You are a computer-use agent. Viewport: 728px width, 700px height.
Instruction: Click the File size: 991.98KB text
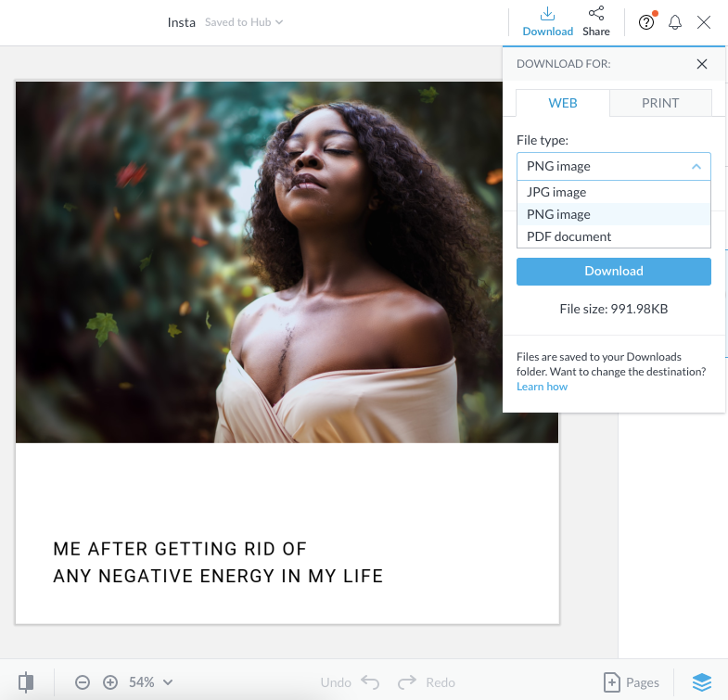[x=614, y=309]
